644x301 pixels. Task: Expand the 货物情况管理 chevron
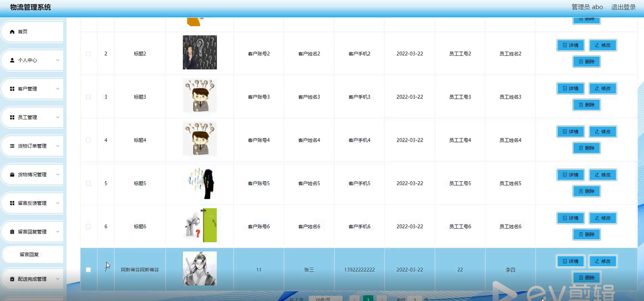pyautogui.click(x=58, y=175)
